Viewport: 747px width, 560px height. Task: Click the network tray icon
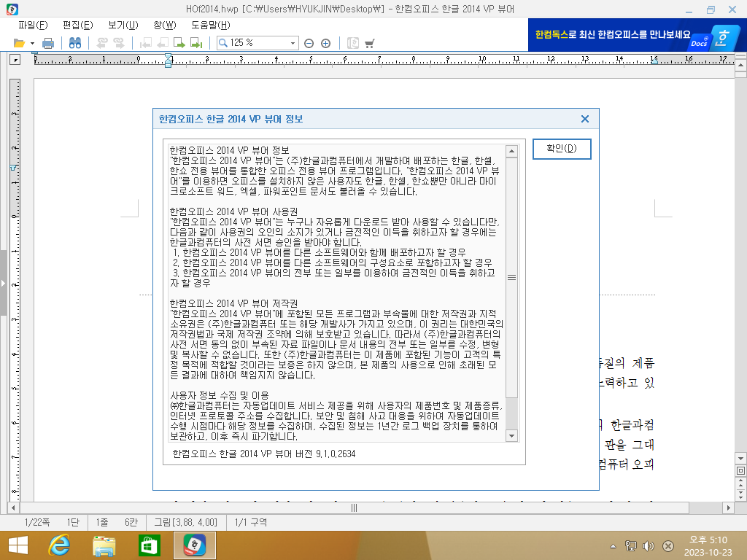click(x=631, y=546)
